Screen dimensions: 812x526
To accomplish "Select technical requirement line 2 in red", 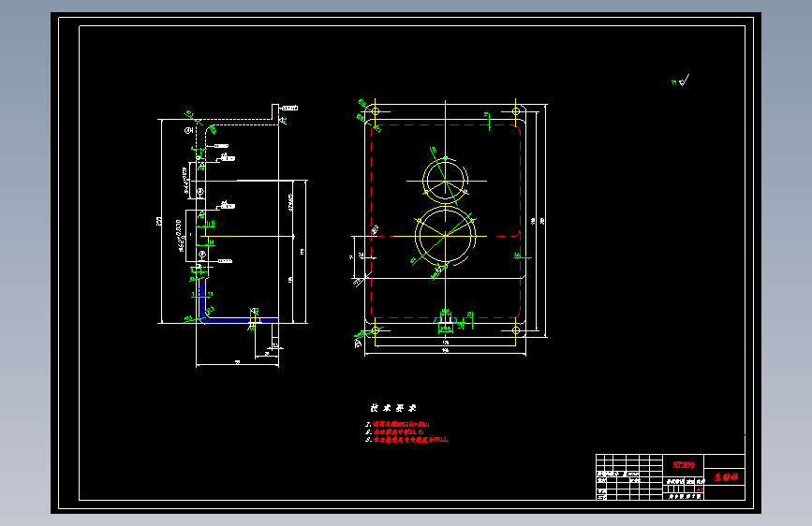I will coord(399,431).
